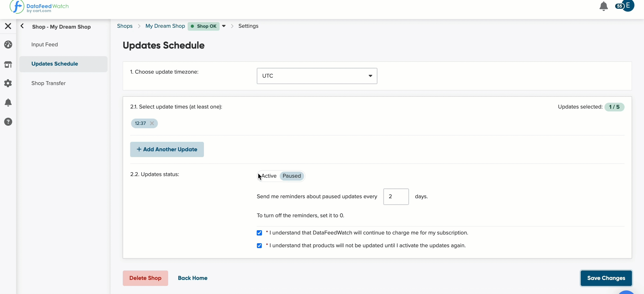
Task: Click the Save Changes button
Action: click(606, 278)
